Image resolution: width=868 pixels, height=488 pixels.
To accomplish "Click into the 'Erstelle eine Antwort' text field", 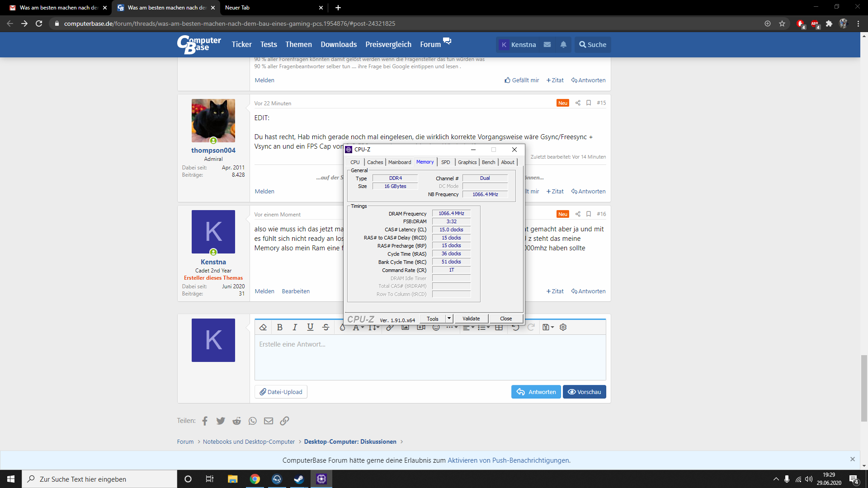I will tap(429, 357).
